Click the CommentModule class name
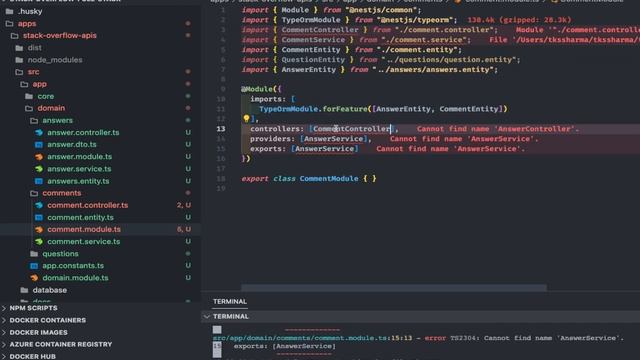The image size is (640, 360). point(329,179)
